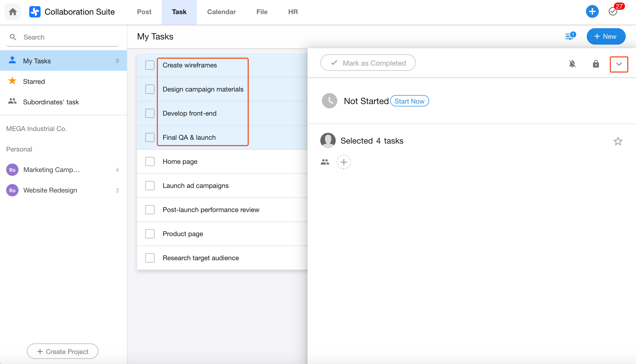
Task: Expand the chevron dropdown in task panel
Action: point(619,64)
